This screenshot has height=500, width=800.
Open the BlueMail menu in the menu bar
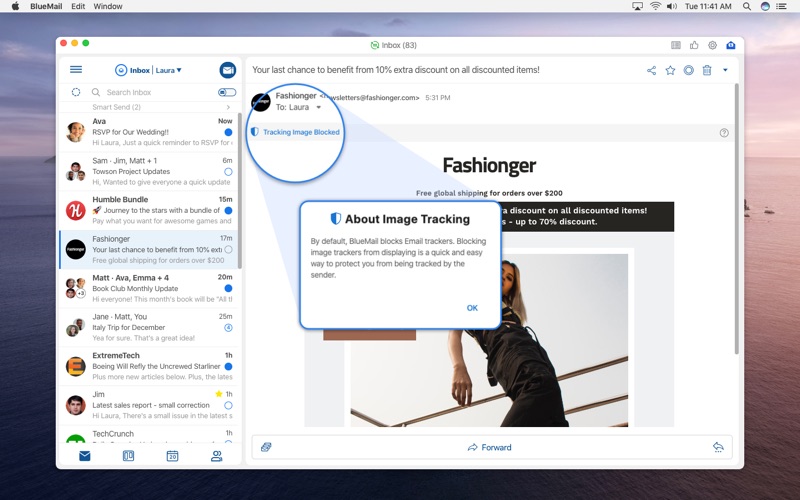(46, 6)
